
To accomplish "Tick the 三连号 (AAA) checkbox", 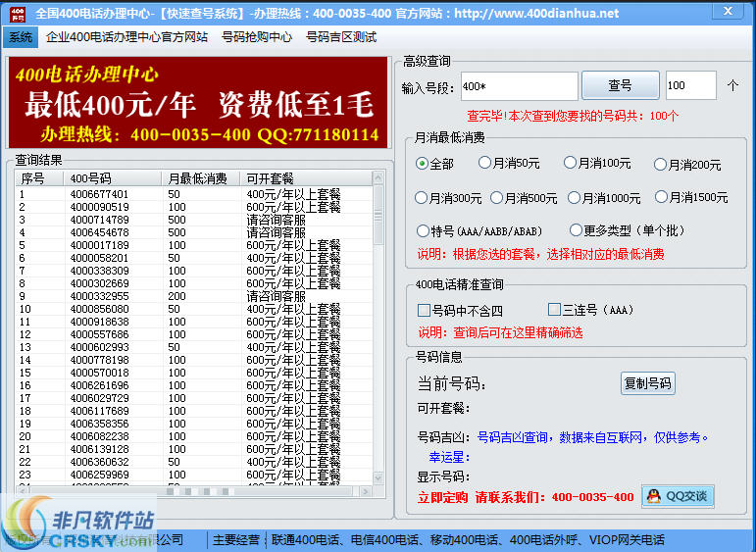I will [x=554, y=310].
